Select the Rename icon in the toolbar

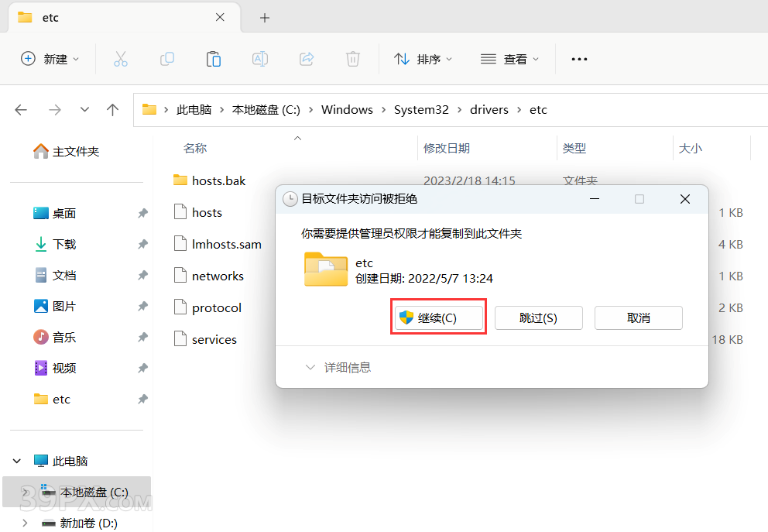click(x=260, y=58)
